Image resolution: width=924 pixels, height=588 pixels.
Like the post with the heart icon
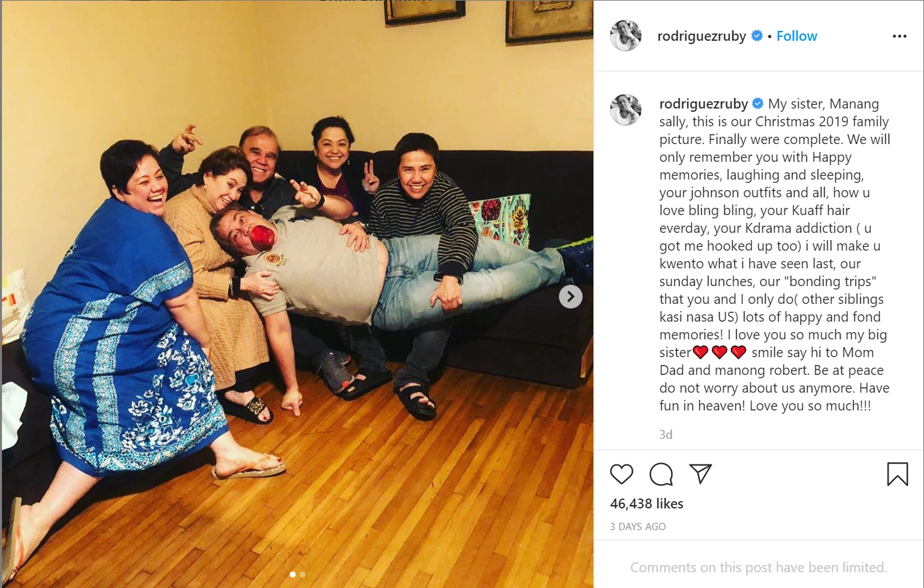point(621,474)
